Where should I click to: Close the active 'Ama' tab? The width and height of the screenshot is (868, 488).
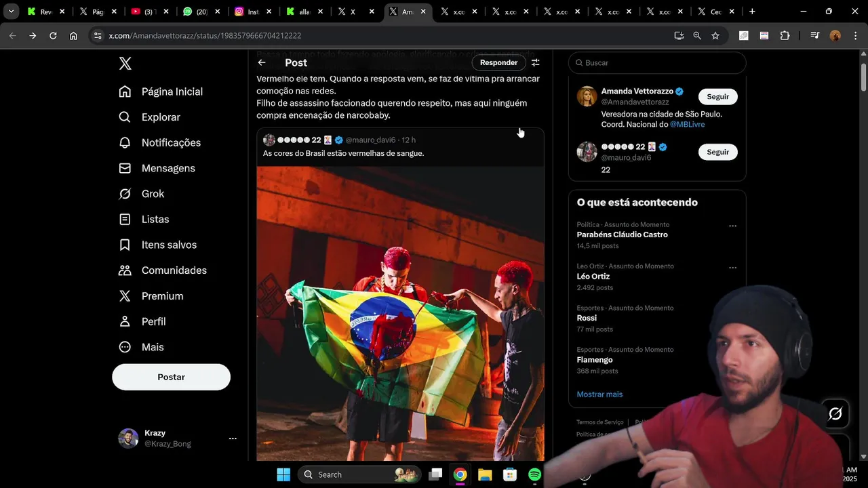(x=424, y=12)
